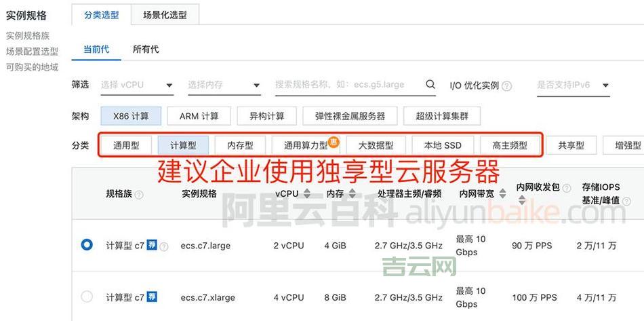
Task: Choose 弹性裸金属服务器 architecture
Action: tap(350, 116)
